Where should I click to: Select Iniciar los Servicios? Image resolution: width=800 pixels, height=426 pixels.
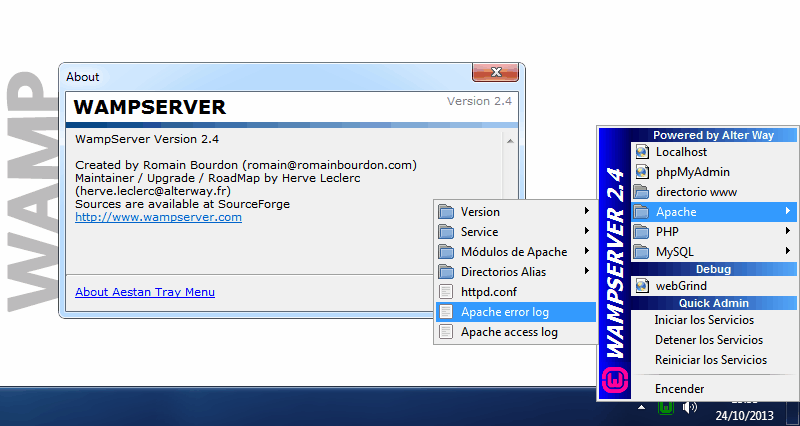[x=714, y=320]
